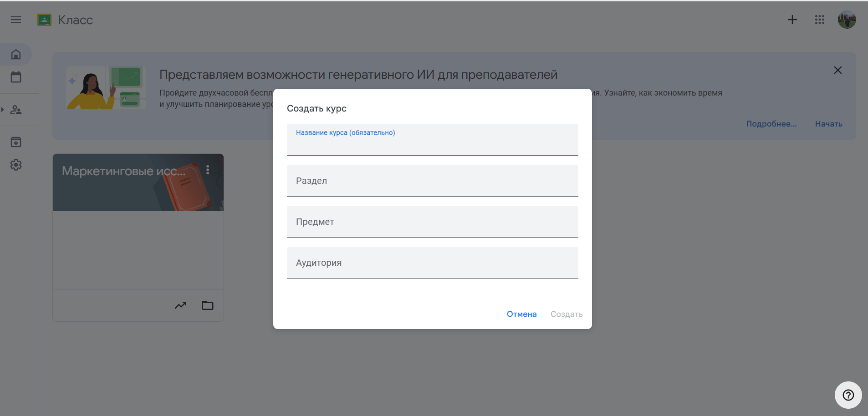The image size is (868, 416).
Task: Click the Начать link in the banner
Action: coord(828,123)
